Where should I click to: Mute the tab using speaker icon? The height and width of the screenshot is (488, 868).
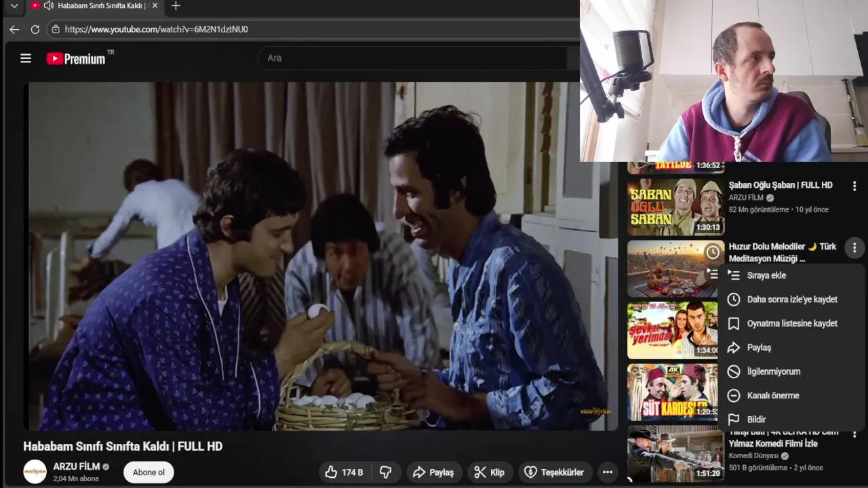(48, 5)
